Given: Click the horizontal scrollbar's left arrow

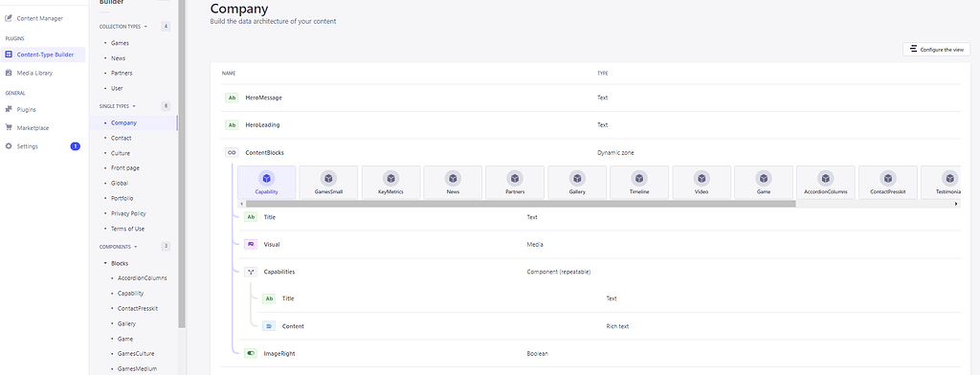Looking at the screenshot, I should point(242,204).
